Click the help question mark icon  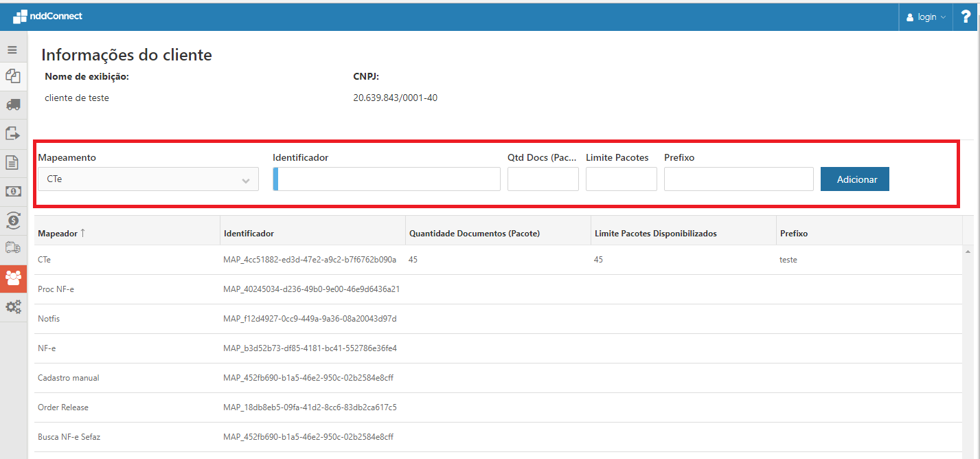click(x=966, y=16)
